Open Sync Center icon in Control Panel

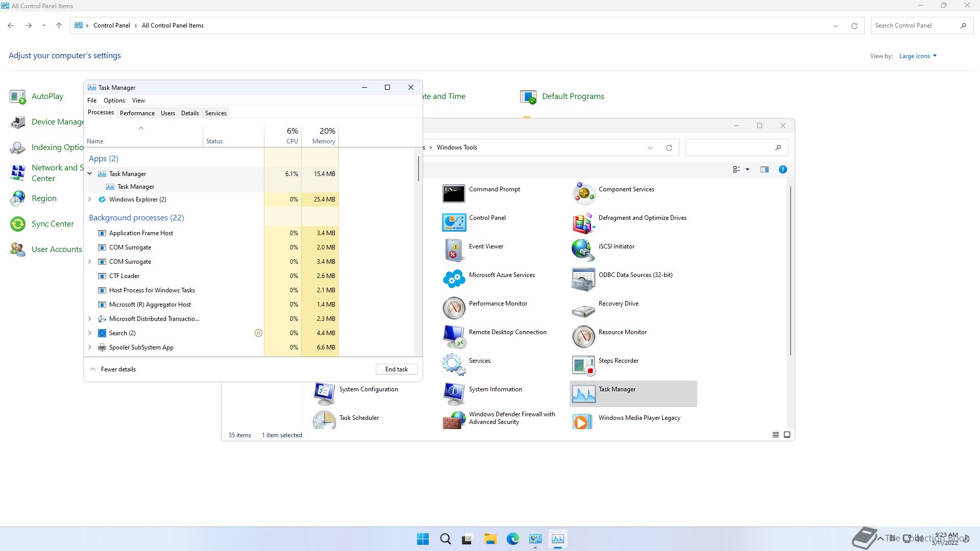[18, 224]
